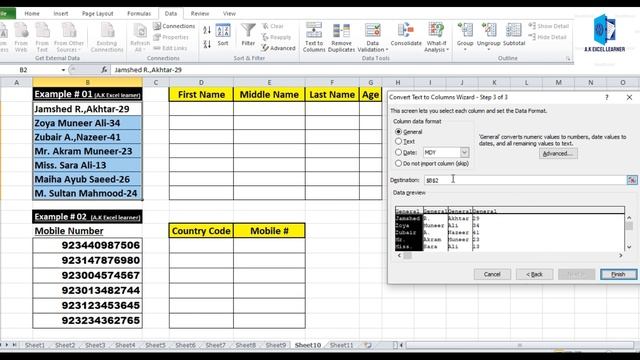The width and height of the screenshot is (640, 360).
Task: Select cell M. Sultan Mahmood-24
Action: click(87, 193)
